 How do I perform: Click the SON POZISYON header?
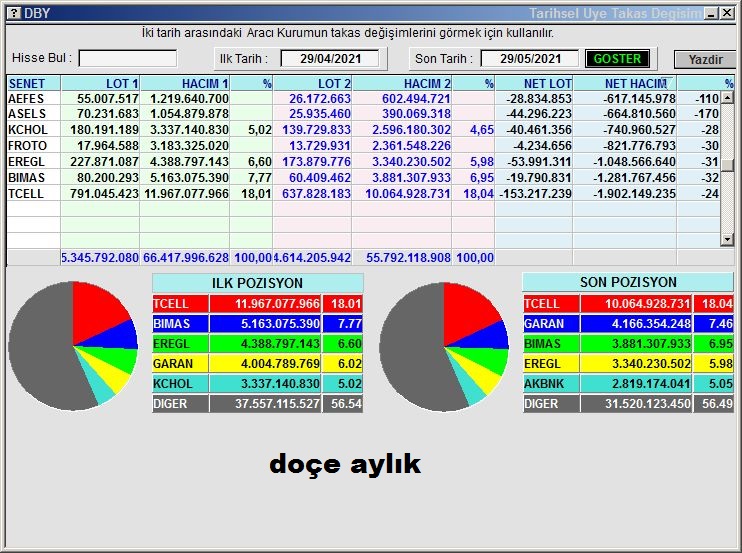coord(627,282)
